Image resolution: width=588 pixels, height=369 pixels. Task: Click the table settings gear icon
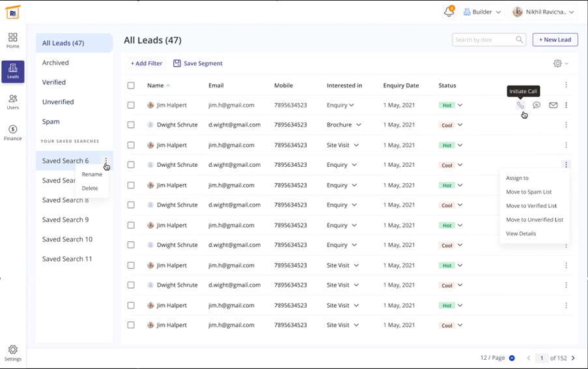557,63
